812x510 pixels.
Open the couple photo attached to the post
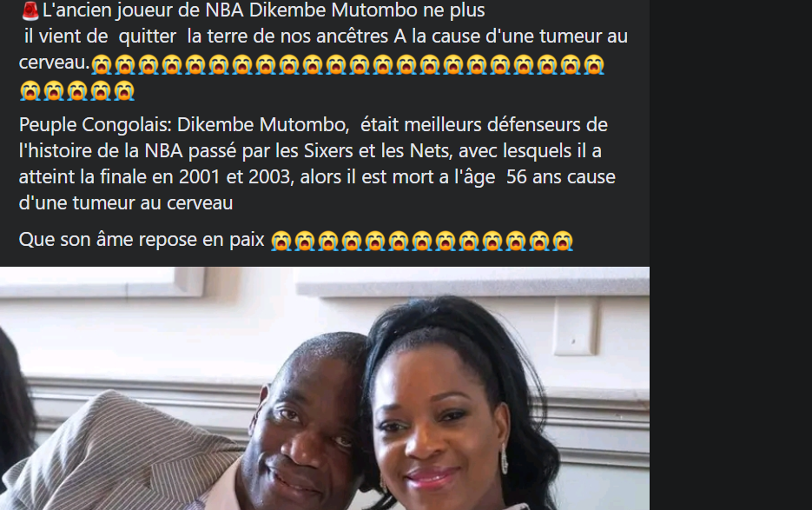point(325,388)
